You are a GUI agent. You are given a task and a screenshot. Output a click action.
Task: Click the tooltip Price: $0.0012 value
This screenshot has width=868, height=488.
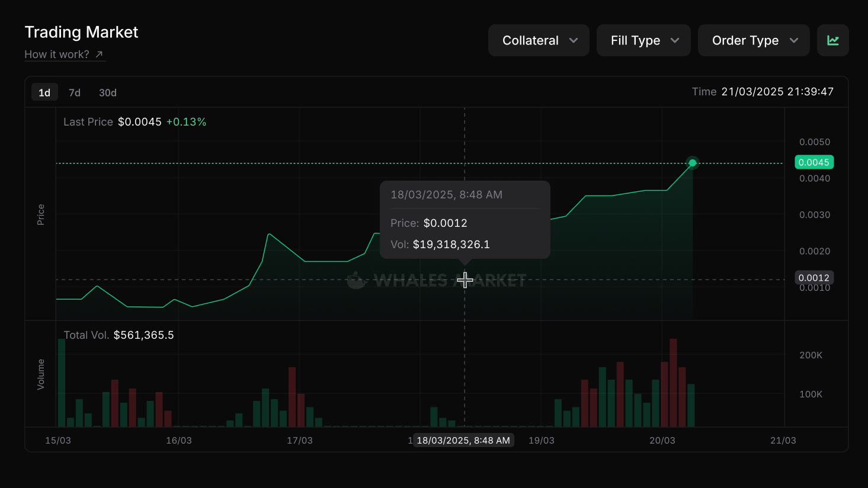(446, 223)
